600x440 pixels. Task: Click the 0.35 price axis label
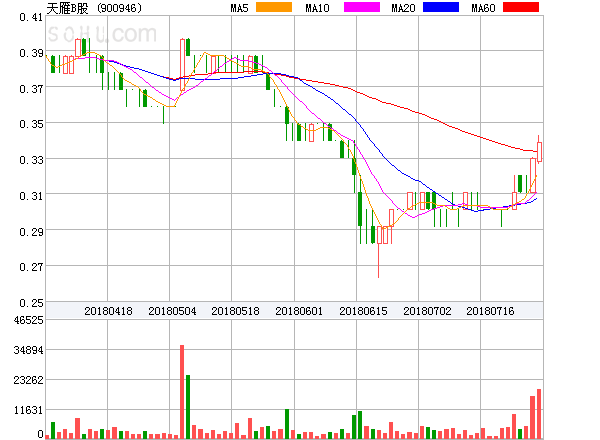(31, 124)
